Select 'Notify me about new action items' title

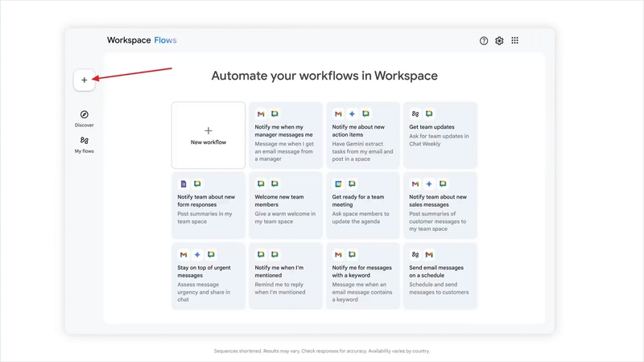[358, 131]
